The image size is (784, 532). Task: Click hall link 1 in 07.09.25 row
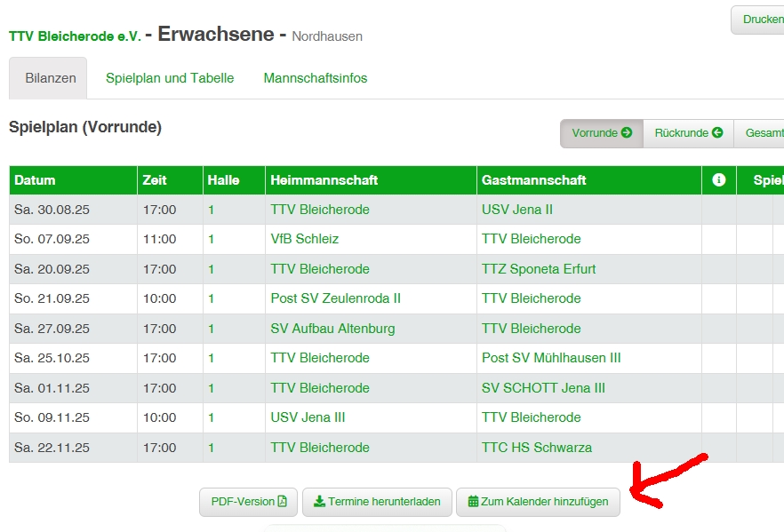[x=211, y=239]
